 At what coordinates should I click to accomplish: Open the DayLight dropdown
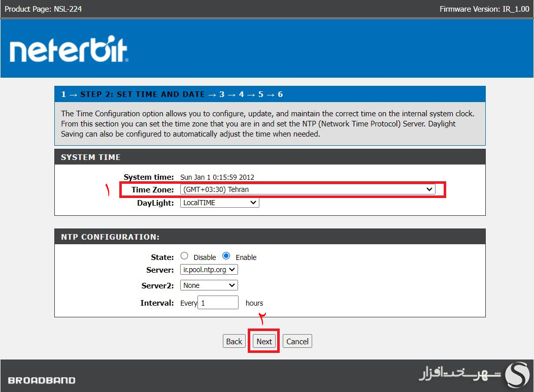(x=253, y=202)
